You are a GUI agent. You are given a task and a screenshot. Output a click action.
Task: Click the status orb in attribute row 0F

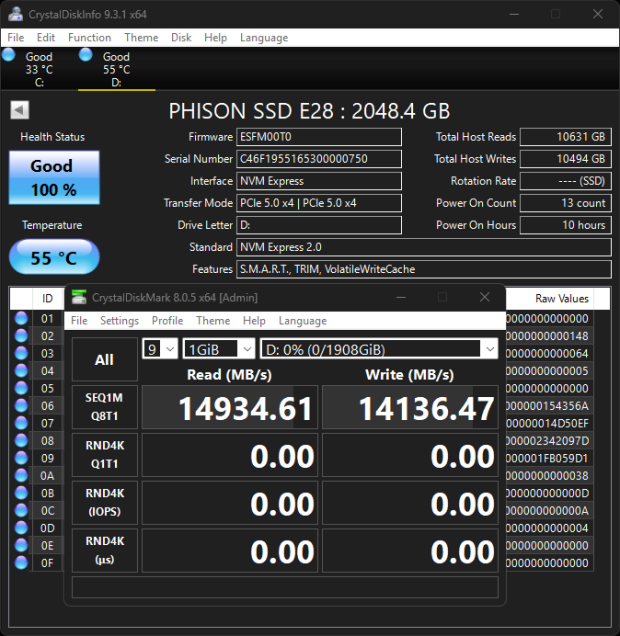(x=21, y=563)
